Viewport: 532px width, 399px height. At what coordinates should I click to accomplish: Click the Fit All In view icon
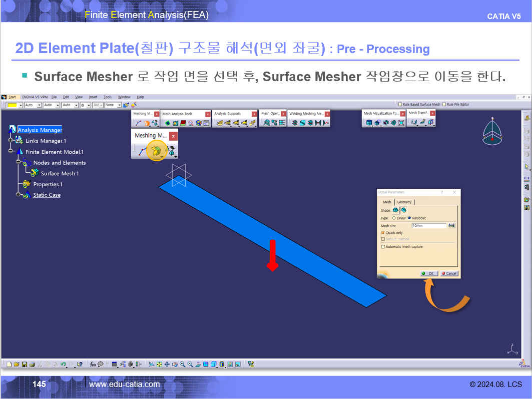[x=159, y=364]
